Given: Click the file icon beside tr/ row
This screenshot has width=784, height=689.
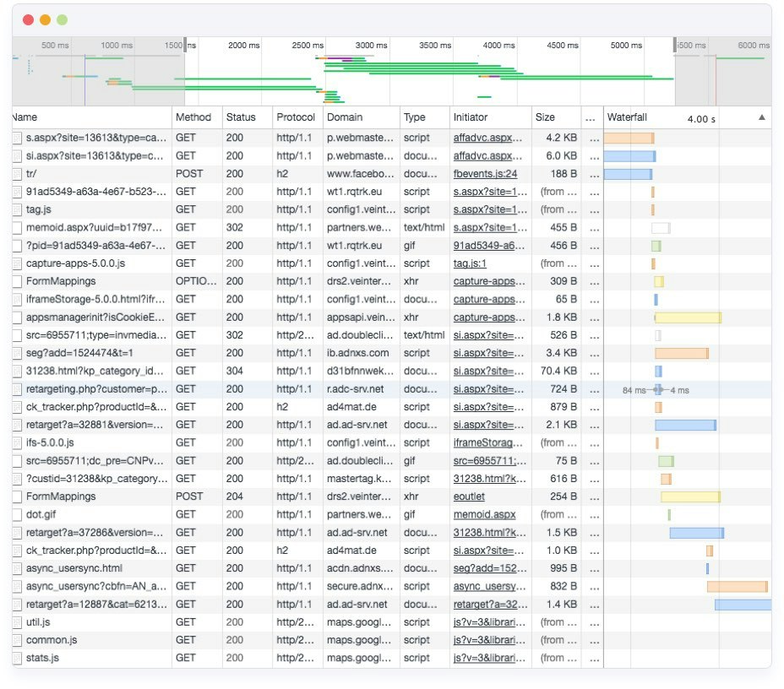Looking at the screenshot, I should [18, 174].
